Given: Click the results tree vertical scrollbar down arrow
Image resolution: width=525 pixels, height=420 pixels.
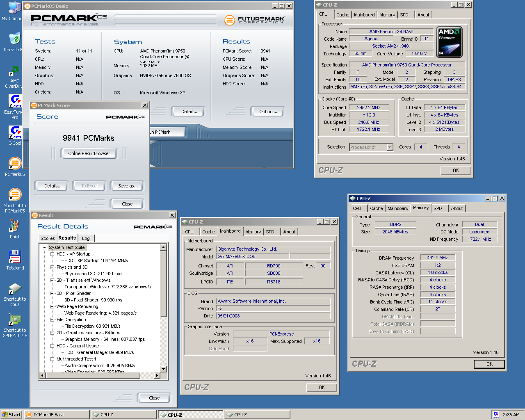Looking at the screenshot, I should (163, 369).
